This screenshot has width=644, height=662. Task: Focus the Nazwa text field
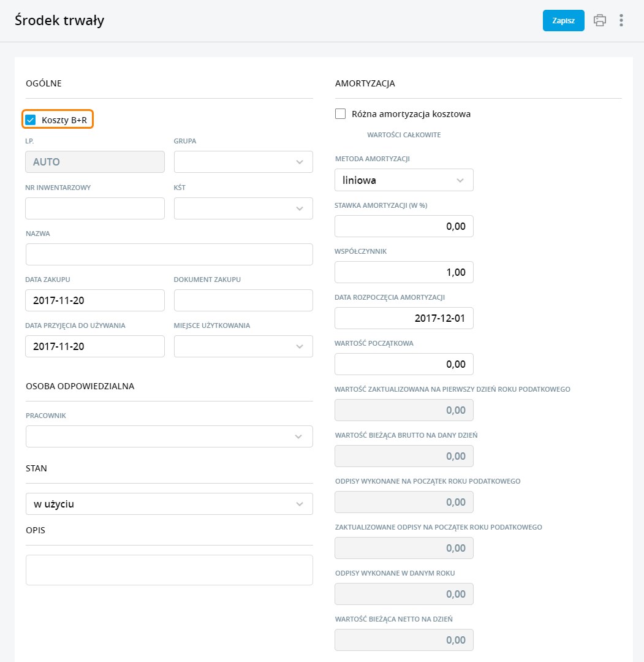169,254
